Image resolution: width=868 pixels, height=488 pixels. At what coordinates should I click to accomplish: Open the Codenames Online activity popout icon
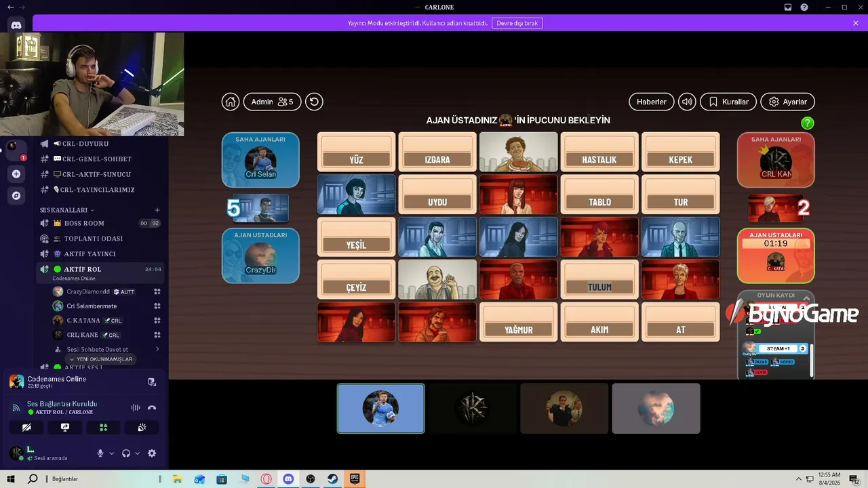pos(152,382)
